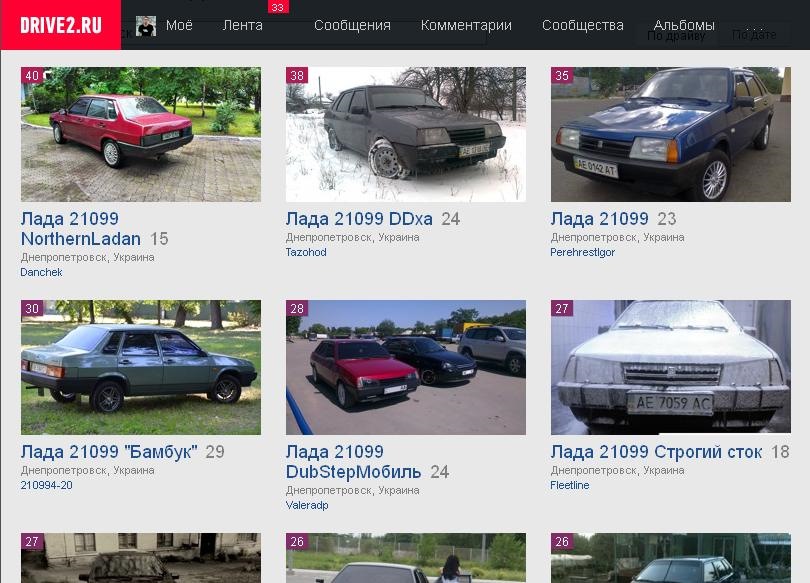Click the 38 rating badge
The image size is (810, 583).
(297, 75)
